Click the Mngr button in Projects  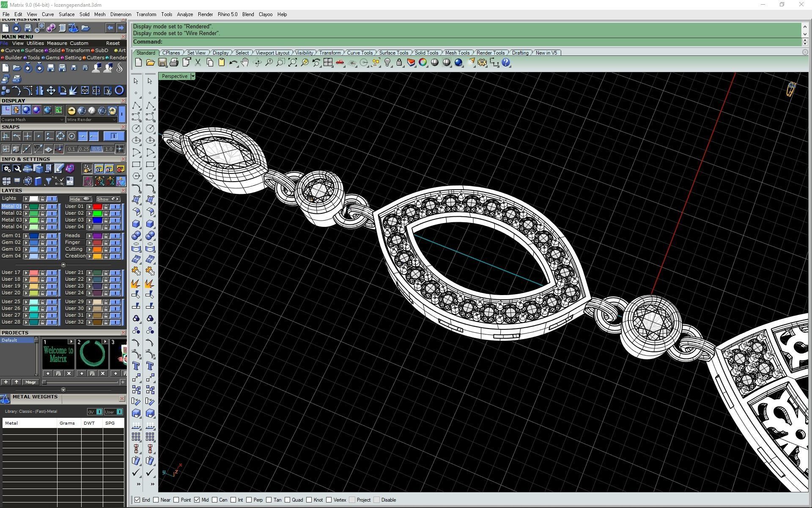[x=30, y=382]
